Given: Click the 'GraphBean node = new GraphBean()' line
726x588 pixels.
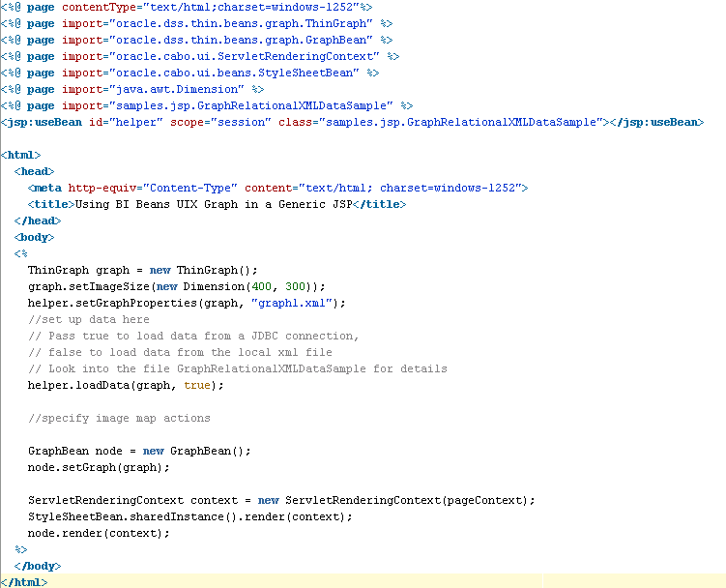Looking at the screenshot, I should tap(139, 451).
